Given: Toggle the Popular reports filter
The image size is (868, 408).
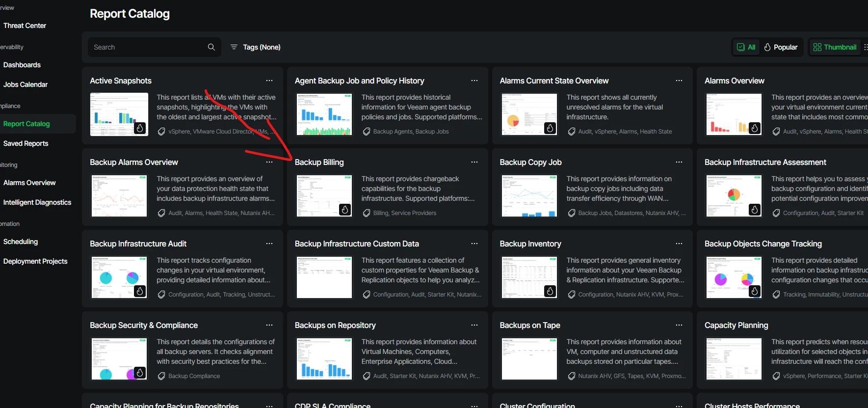Looking at the screenshot, I should tap(781, 47).
